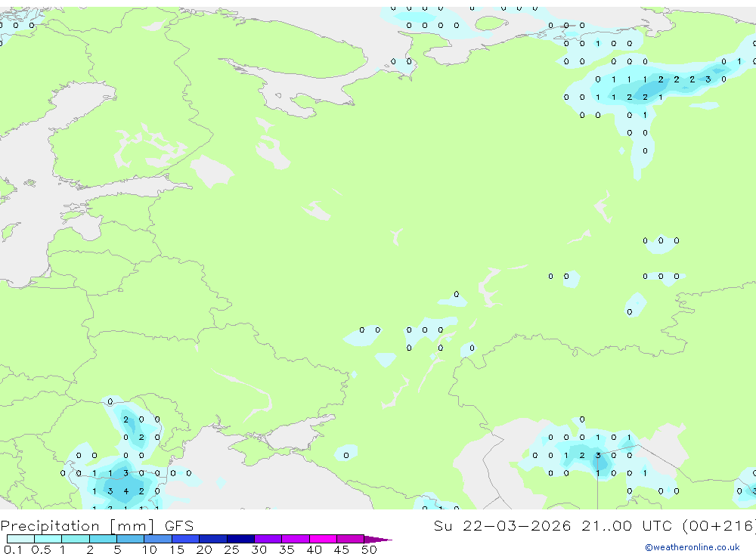Click the legend label 10
The image size is (756, 554).
coord(150,549)
